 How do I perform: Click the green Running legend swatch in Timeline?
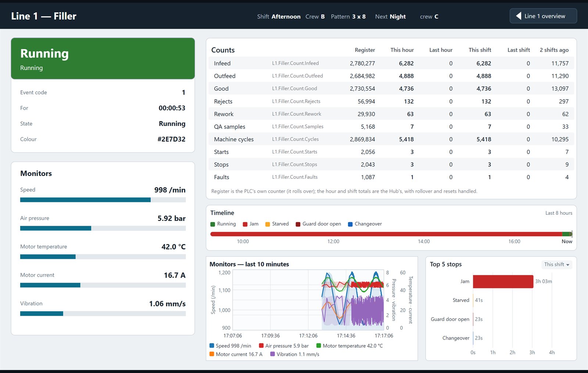pos(213,224)
